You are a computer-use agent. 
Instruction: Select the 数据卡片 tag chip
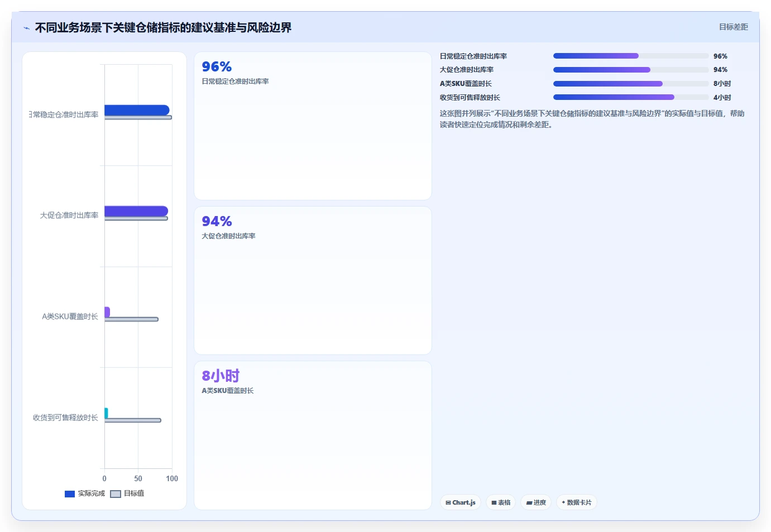pos(577,502)
